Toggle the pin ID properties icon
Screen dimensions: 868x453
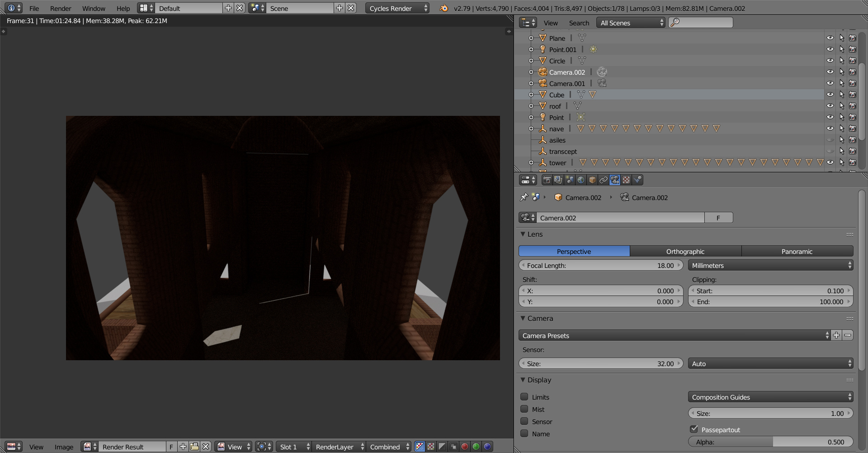coord(524,197)
